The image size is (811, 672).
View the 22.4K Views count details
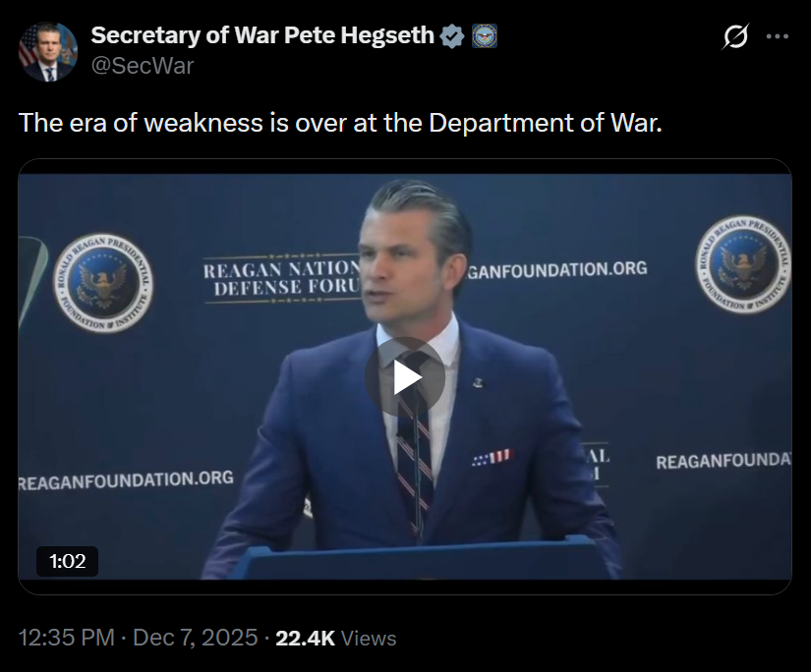335,638
